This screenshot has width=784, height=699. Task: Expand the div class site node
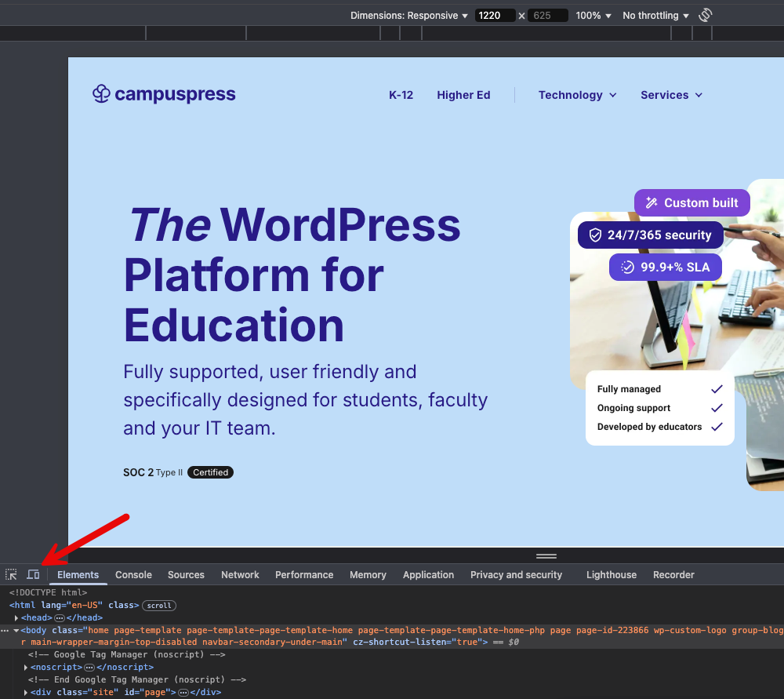(26, 693)
